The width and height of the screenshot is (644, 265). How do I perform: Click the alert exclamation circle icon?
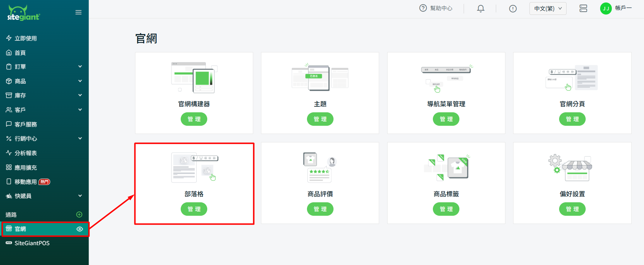[x=512, y=9]
